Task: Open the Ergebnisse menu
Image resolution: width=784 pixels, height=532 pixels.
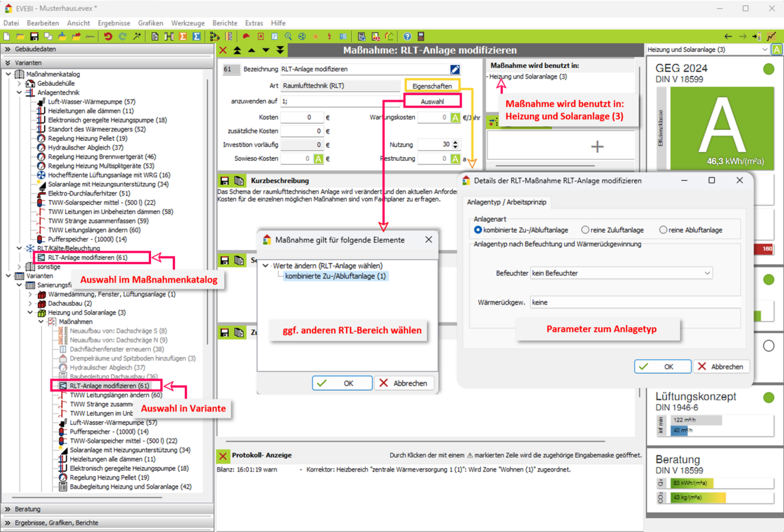Action: tap(113, 23)
